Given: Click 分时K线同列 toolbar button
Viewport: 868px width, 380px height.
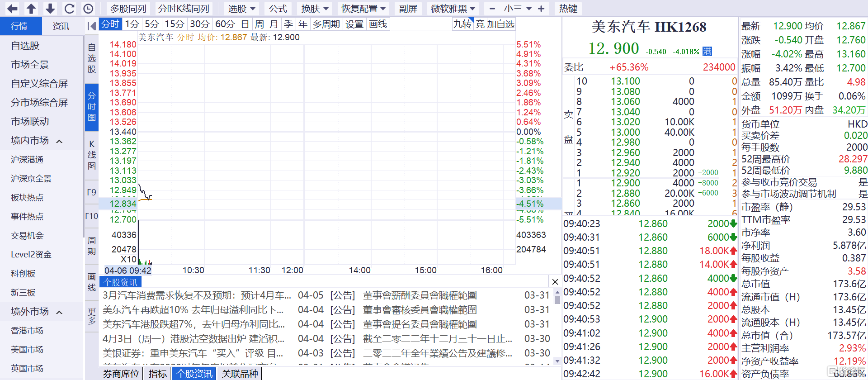Looking at the screenshot, I should (184, 9).
